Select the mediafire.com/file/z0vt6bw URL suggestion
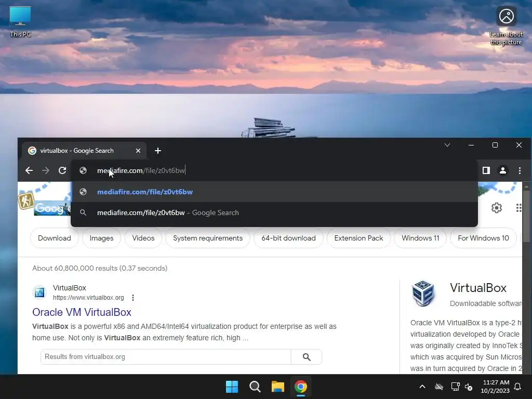The height and width of the screenshot is (399, 532). (274, 192)
